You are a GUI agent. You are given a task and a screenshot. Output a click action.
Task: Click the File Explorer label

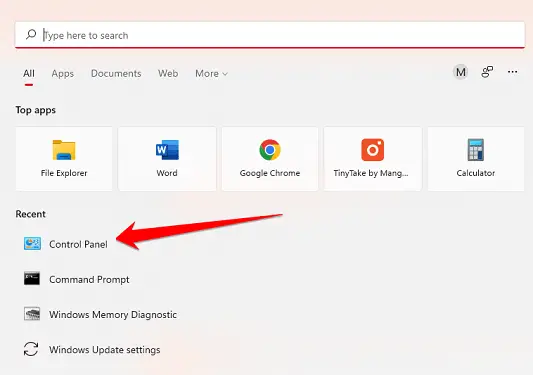64,173
